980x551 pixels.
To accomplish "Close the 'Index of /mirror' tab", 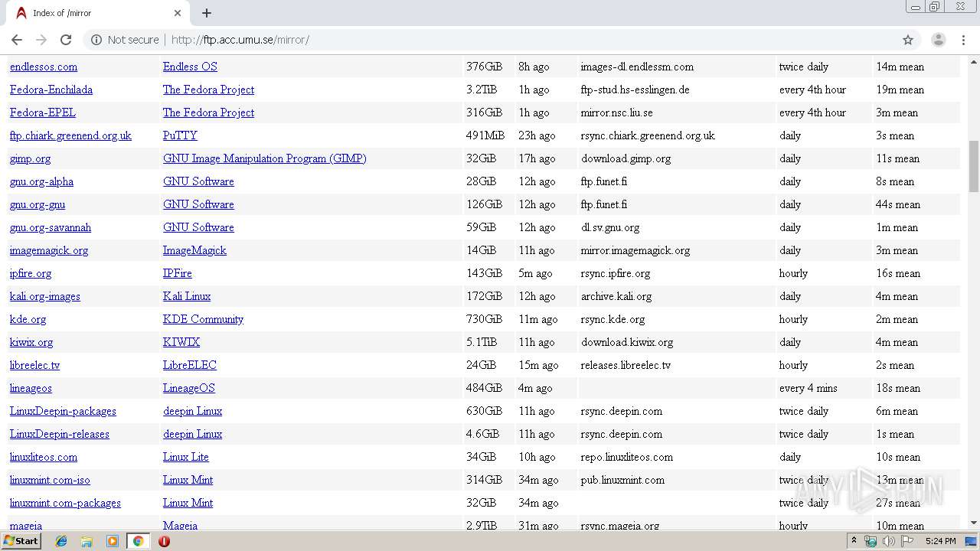I will point(178,13).
